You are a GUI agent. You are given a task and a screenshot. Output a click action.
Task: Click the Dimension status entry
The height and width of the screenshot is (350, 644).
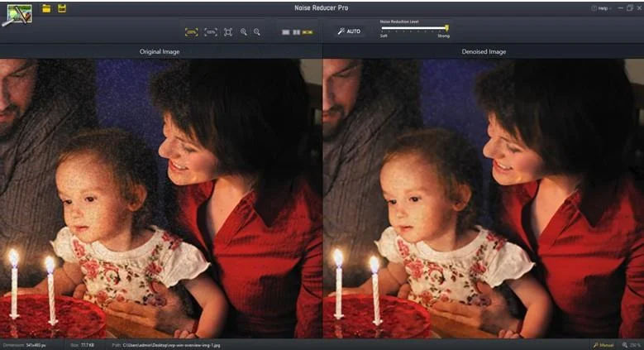click(25, 345)
